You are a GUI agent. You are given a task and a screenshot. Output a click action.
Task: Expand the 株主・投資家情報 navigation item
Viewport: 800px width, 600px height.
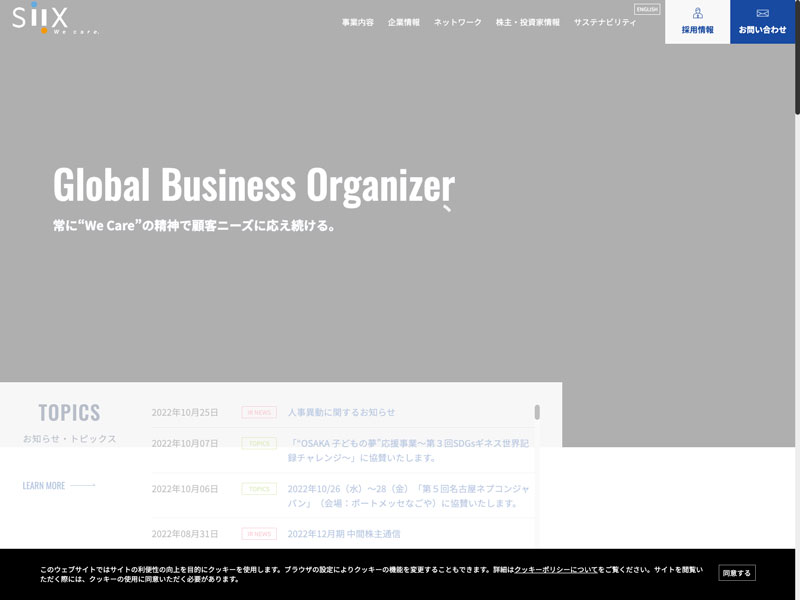pos(527,22)
